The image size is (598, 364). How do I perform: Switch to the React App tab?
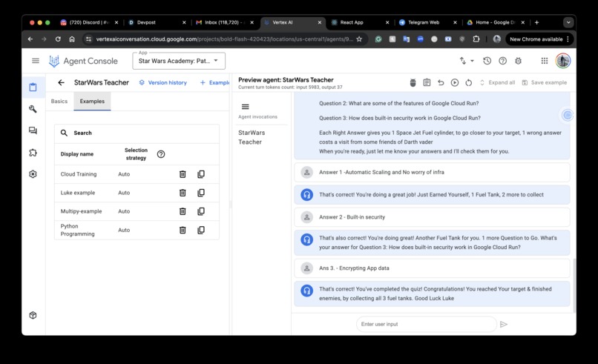point(360,22)
